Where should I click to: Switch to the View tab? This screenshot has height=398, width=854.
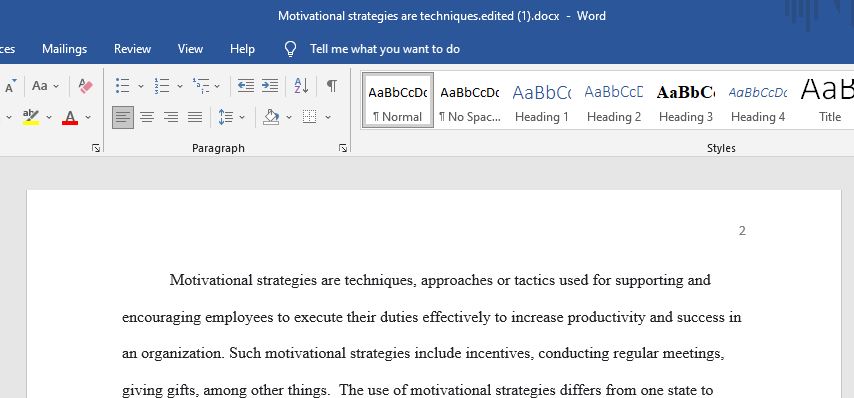[190, 49]
